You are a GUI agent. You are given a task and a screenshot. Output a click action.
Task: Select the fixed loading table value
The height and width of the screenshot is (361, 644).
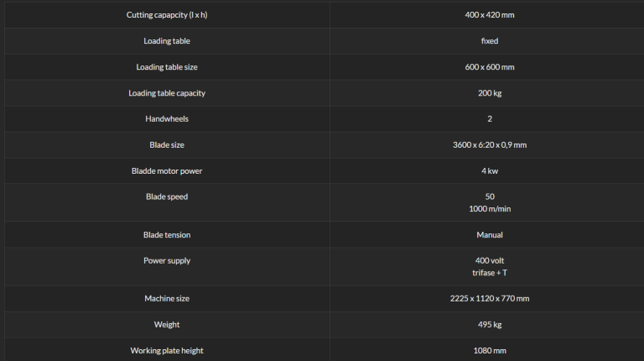coord(490,40)
